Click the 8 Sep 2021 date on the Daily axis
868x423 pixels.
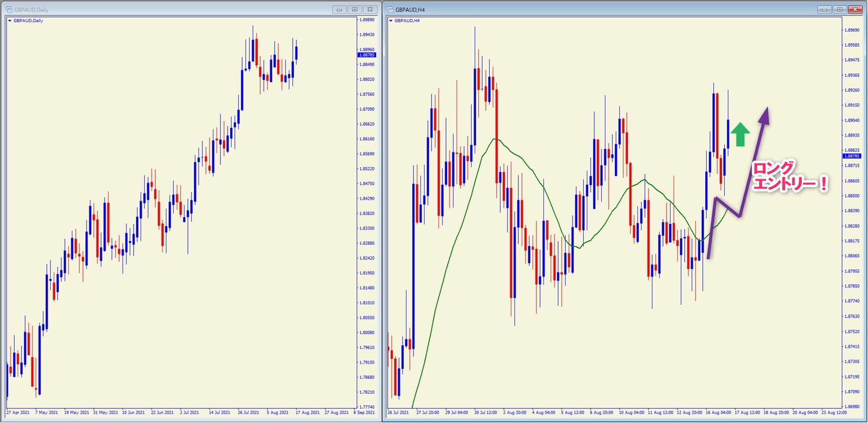point(364,412)
